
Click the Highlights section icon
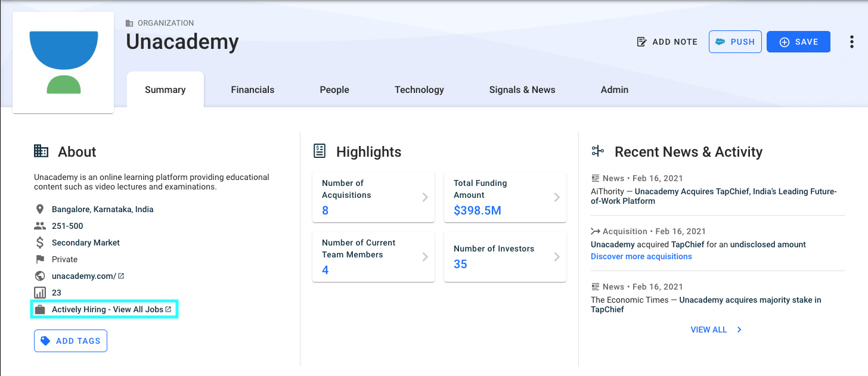[320, 151]
